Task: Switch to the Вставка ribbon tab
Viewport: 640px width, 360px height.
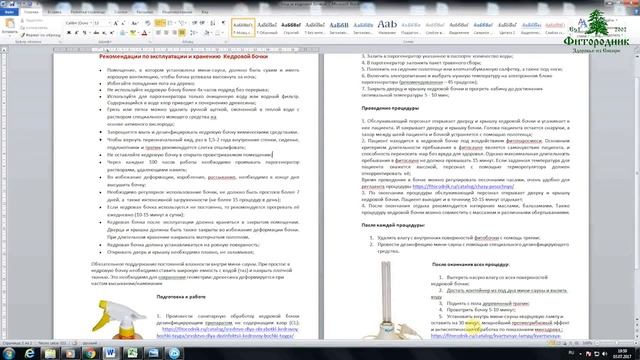Action: [54, 12]
